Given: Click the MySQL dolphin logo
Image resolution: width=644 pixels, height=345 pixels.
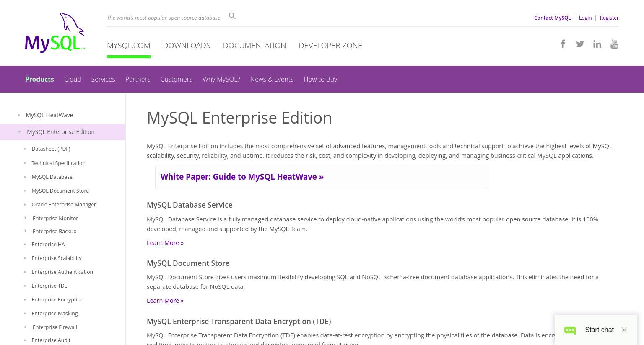Looking at the screenshot, I should pos(55,33).
